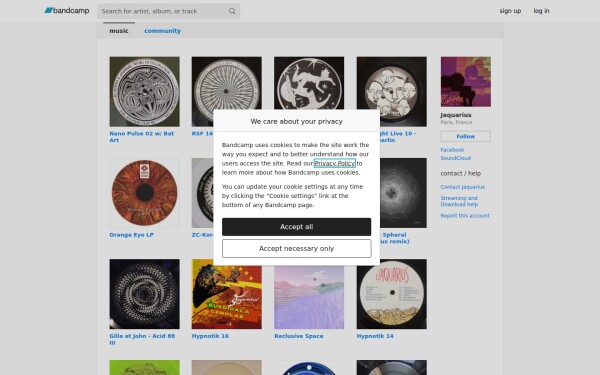Click the Bandcamp logo
Screen dimensions: 600x375
pyautogui.click(x=67, y=11)
